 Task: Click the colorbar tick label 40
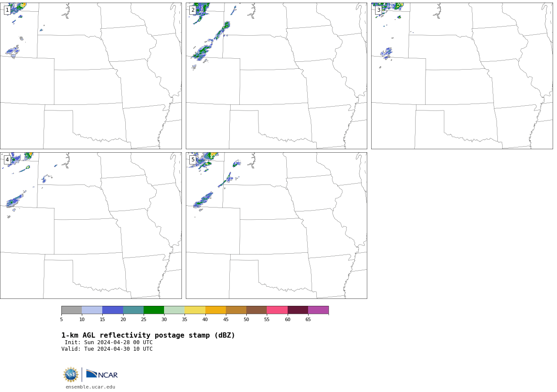coord(205,320)
